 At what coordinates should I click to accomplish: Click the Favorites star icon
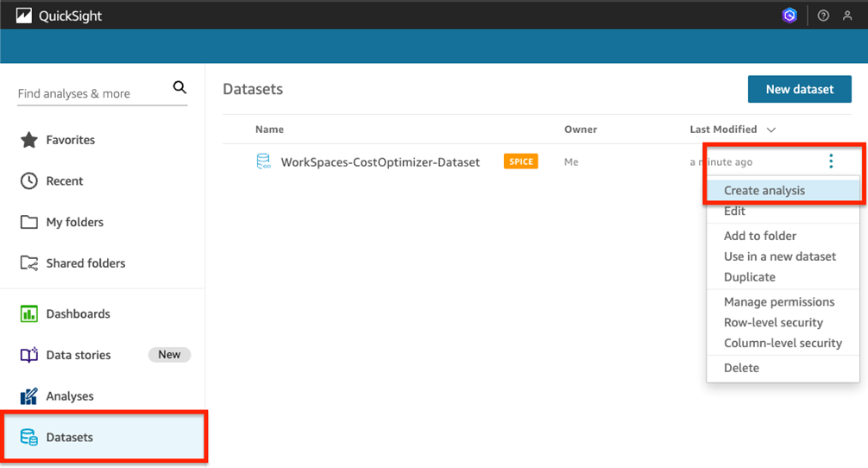pos(28,140)
